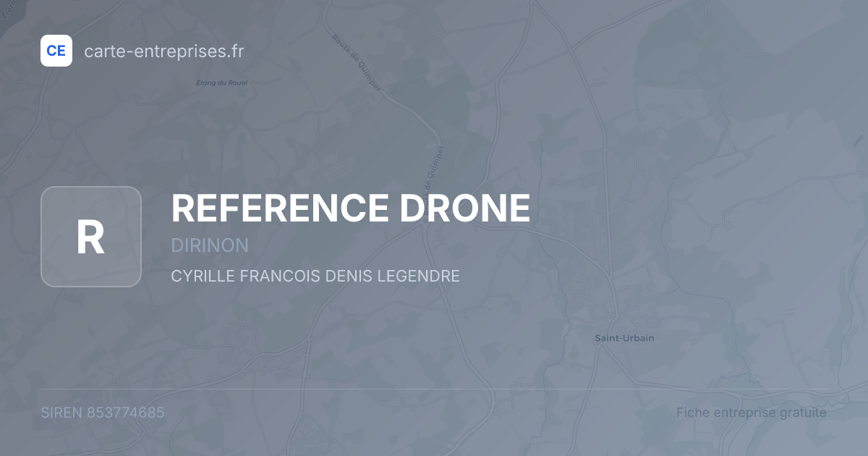This screenshot has height=456, width=868.
Task: Click the SIREN 853774685 number
Action: pyautogui.click(x=103, y=413)
